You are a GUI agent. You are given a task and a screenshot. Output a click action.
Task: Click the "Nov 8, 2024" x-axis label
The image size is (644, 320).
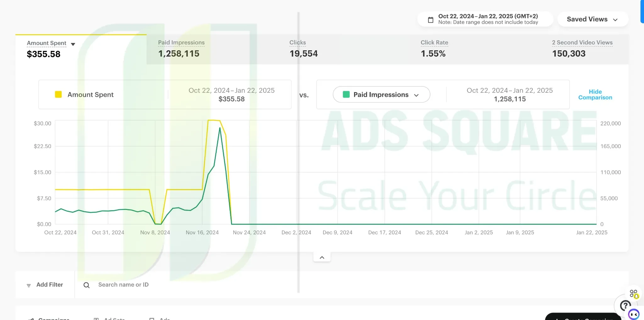click(155, 233)
